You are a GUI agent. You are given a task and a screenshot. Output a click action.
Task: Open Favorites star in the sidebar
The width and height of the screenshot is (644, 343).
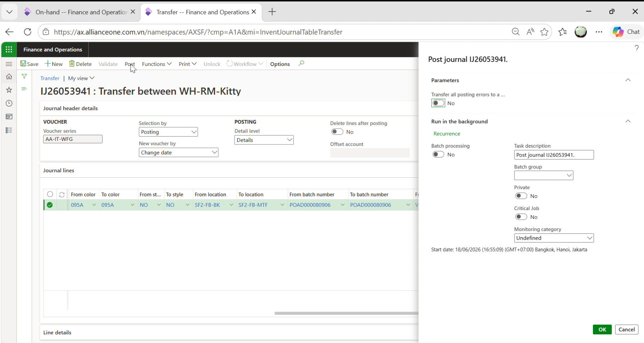point(9,90)
